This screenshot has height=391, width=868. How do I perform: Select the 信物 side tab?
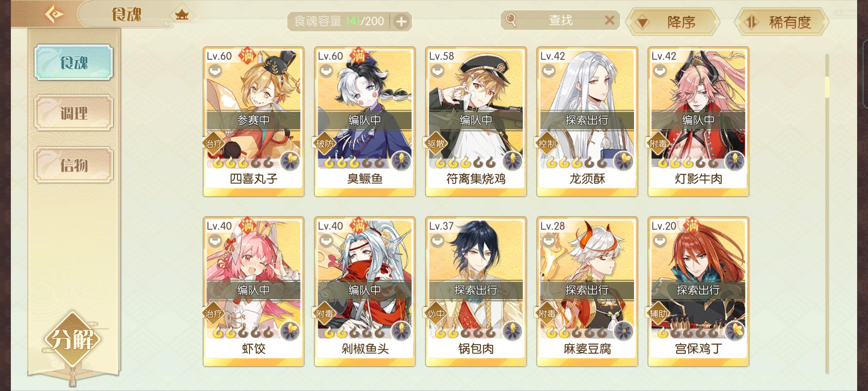coord(74,165)
